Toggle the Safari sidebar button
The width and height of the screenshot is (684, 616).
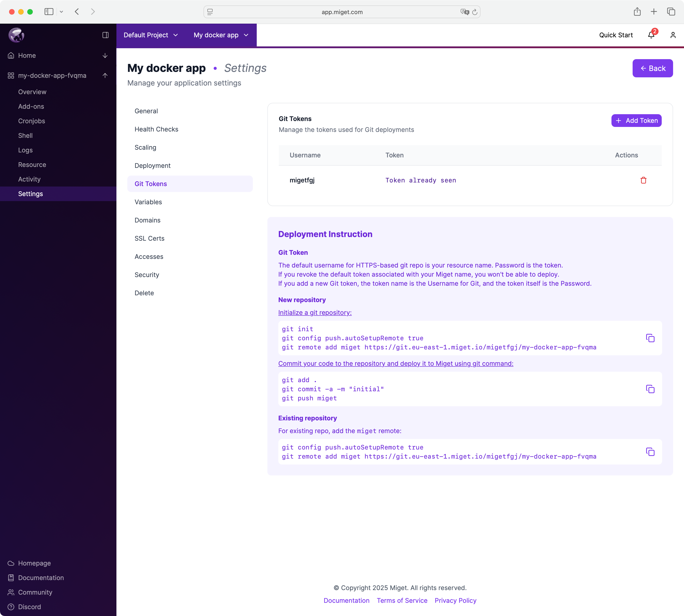pyautogui.click(x=49, y=12)
